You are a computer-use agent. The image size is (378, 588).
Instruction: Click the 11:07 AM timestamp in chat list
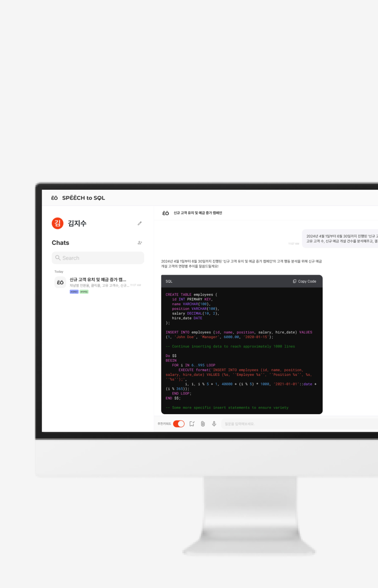136,285
